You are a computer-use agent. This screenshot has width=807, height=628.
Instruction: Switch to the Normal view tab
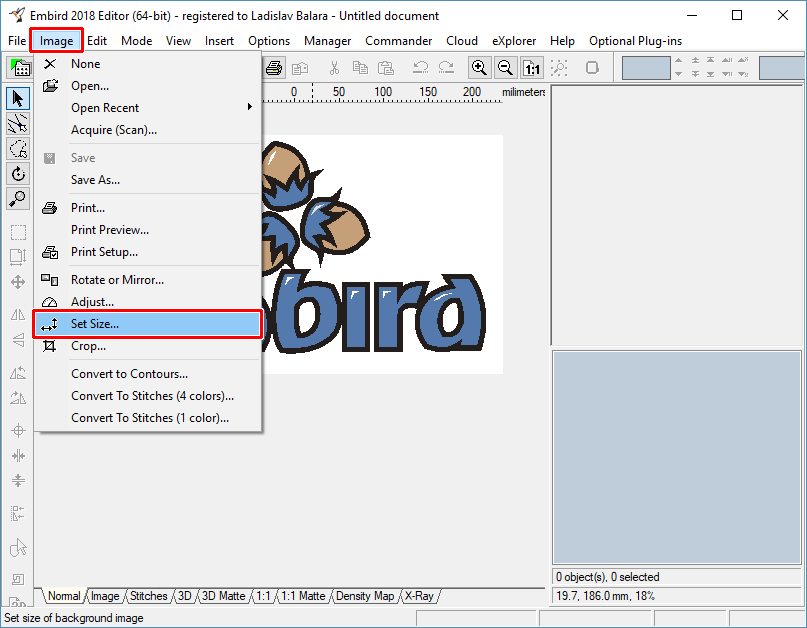(64, 596)
